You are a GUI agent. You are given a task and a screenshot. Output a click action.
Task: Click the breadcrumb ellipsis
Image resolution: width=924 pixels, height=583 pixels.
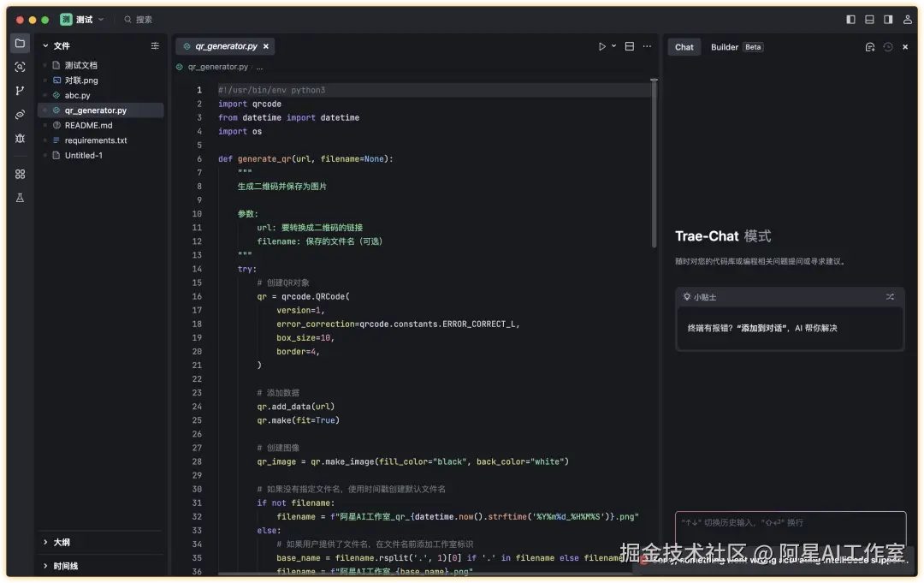tap(260, 67)
